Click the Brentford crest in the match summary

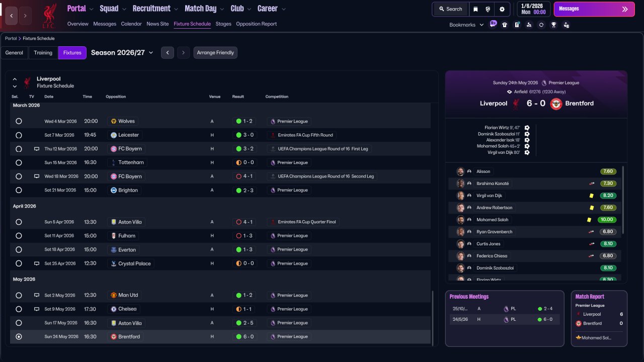(556, 104)
